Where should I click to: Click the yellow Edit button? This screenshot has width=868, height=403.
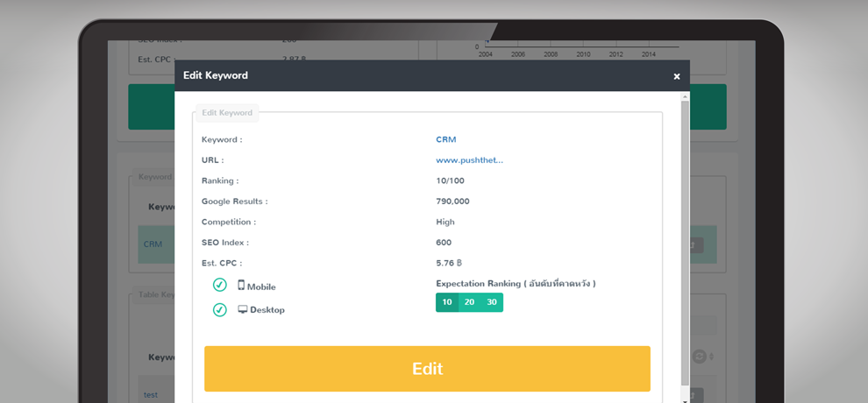[x=427, y=369]
